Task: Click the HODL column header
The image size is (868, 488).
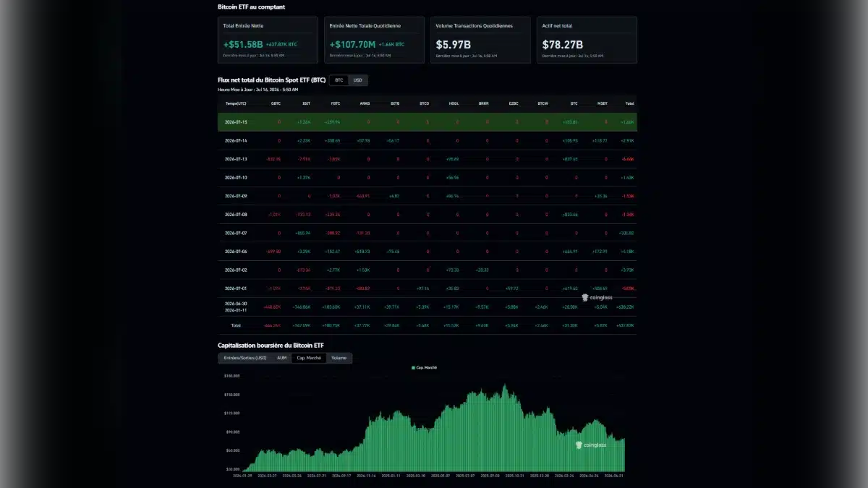Action: click(454, 103)
